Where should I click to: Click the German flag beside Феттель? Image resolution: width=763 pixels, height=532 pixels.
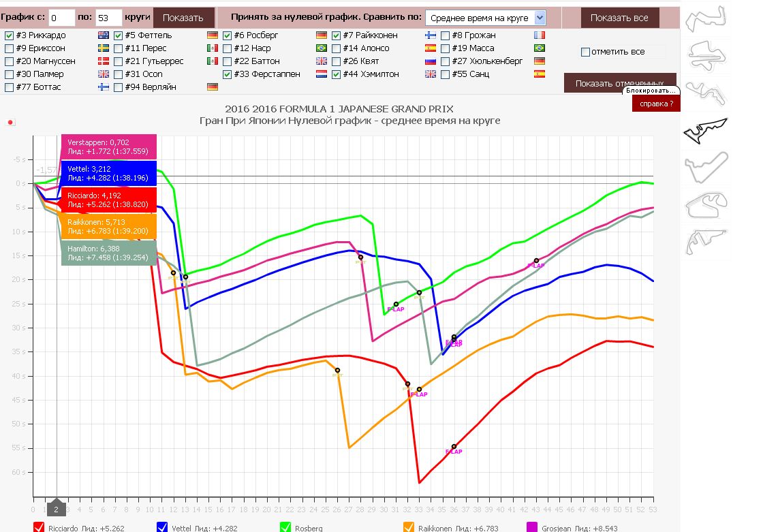[212, 35]
